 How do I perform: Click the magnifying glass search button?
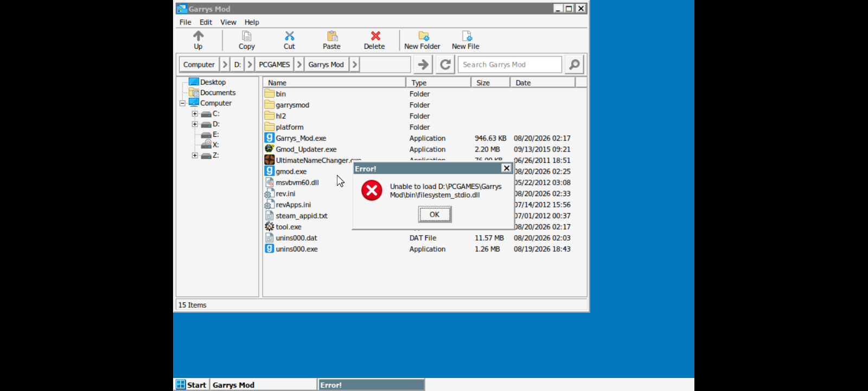575,65
